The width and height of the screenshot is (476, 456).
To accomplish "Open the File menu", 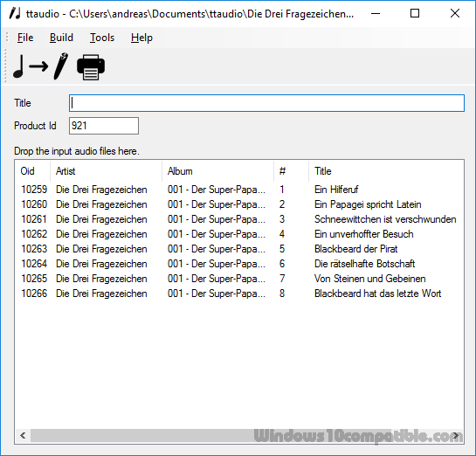I will [25, 38].
